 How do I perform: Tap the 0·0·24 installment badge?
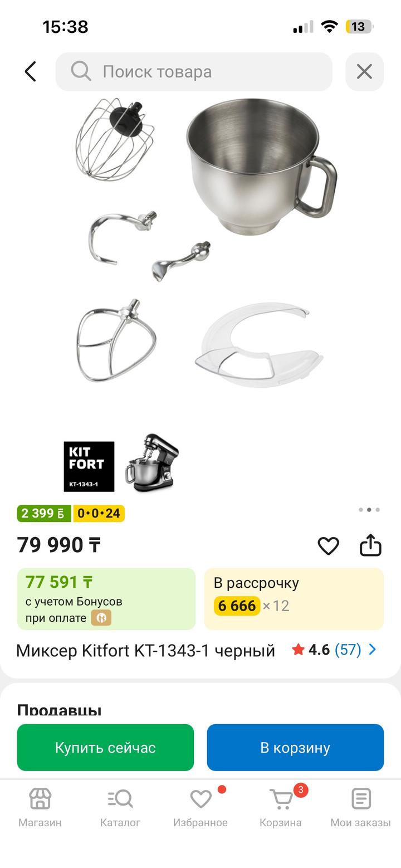(99, 513)
